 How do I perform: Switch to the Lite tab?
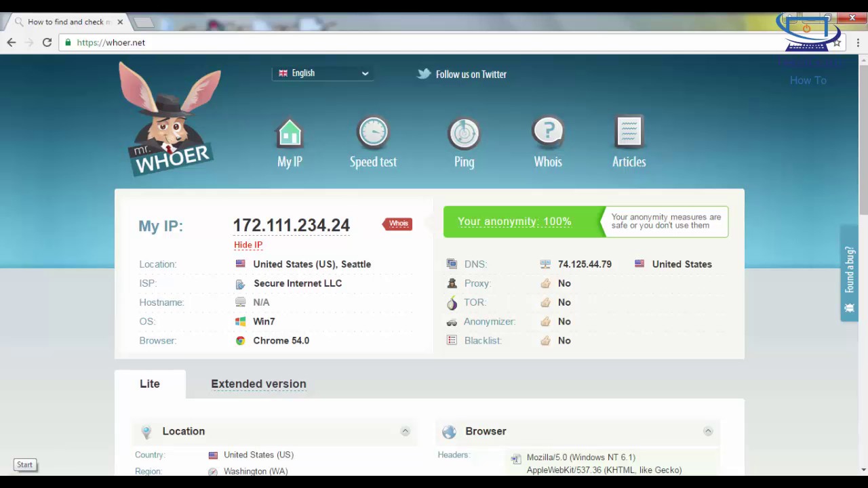click(x=150, y=384)
